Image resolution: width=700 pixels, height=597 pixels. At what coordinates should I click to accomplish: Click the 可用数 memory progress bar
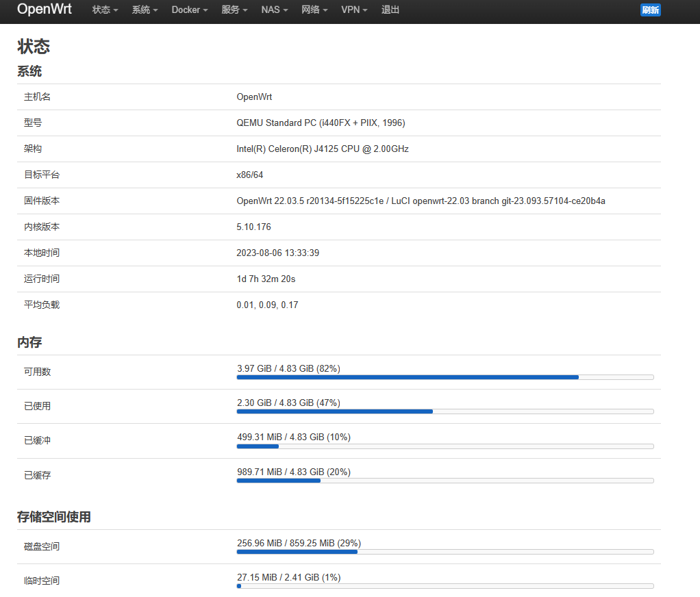pyautogui.click(x=445, y=377)
